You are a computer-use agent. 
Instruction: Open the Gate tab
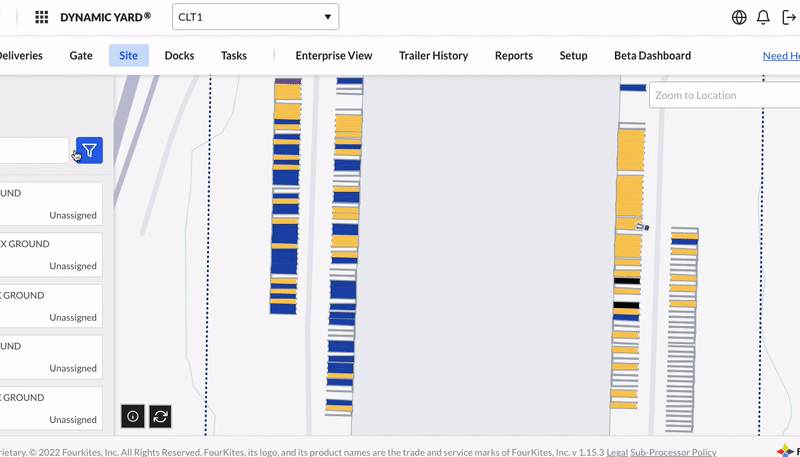[81, 56]
